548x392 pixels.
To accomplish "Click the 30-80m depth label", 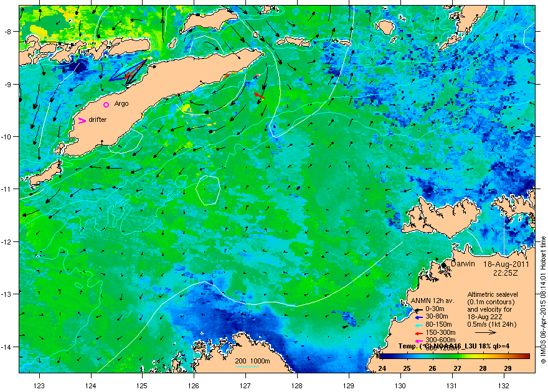I will [x=437, y=317].
